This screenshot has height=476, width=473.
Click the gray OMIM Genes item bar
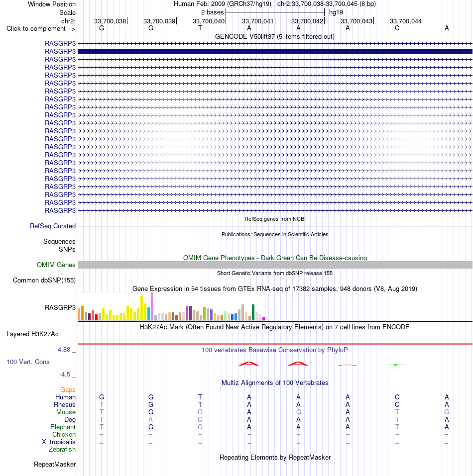tap(275, 265)
